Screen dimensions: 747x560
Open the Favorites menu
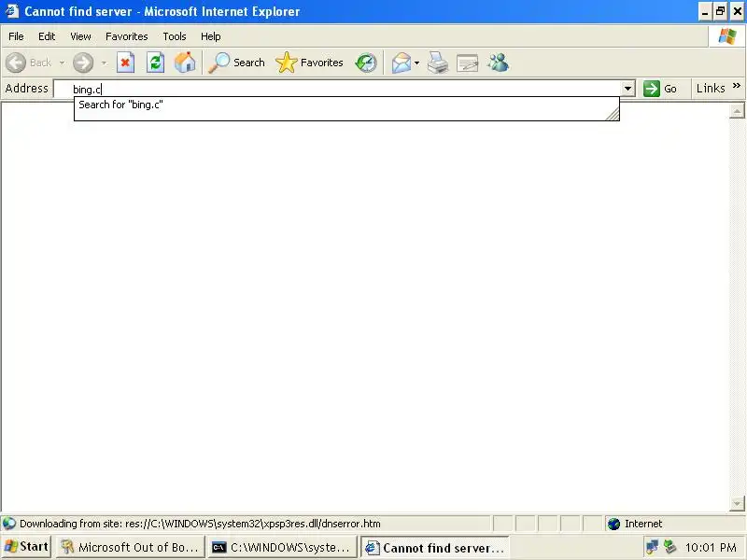pyautogui.click(x=127, y=36)
